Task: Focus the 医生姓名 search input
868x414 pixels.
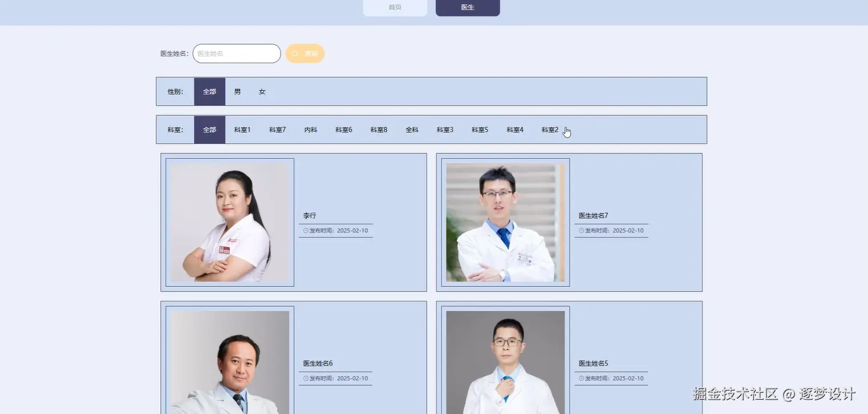Action: coord(237,54)
